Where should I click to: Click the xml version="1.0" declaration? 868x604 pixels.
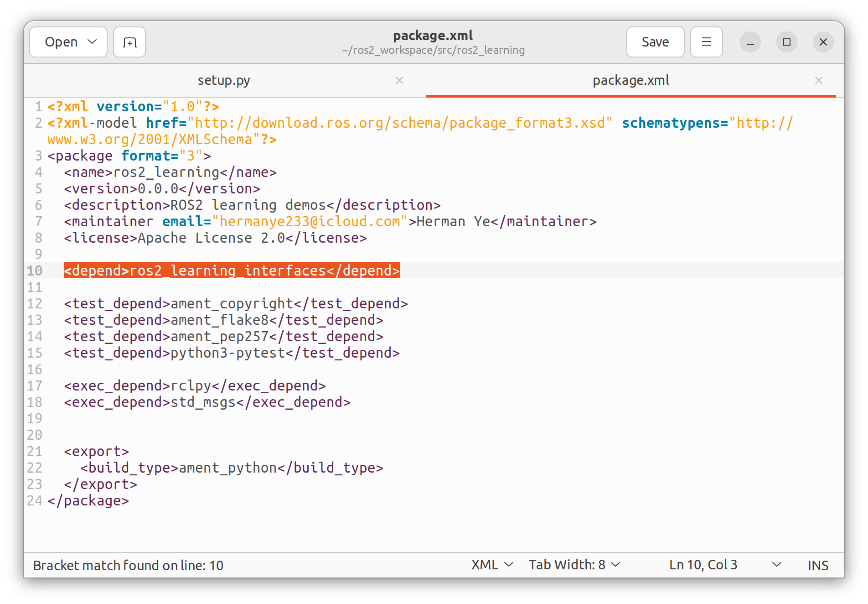[133, 106]
